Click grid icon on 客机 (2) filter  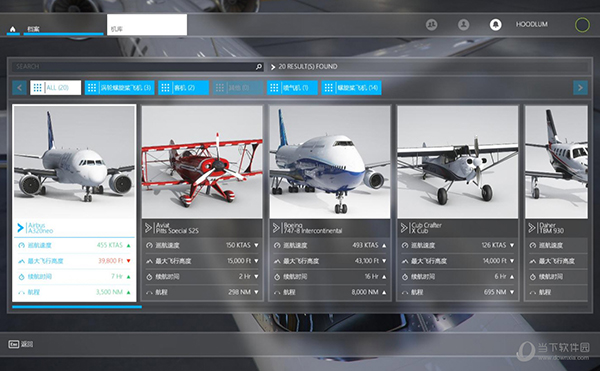click(x=165, y=88)
